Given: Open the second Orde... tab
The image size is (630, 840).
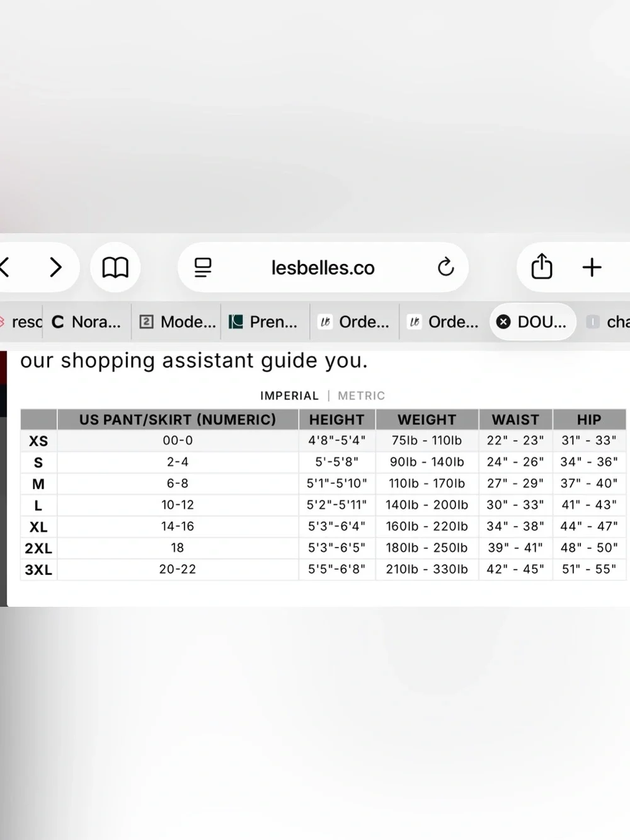Looking at the screenshot, I should coord(444,322).
